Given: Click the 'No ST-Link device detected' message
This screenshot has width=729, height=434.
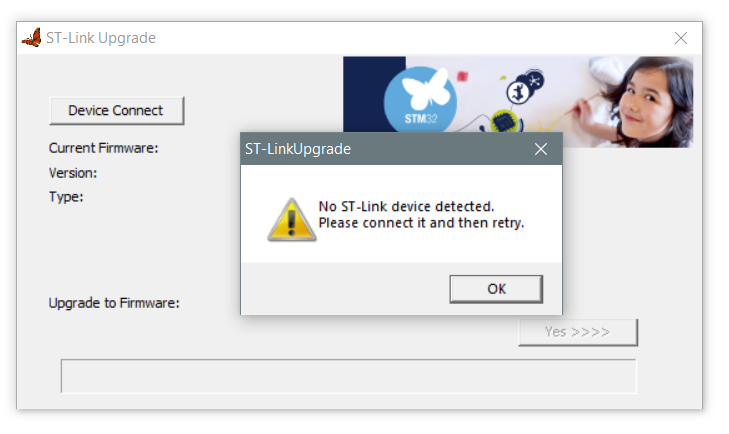Looking at the screenshot, I should tap(406, 206).
